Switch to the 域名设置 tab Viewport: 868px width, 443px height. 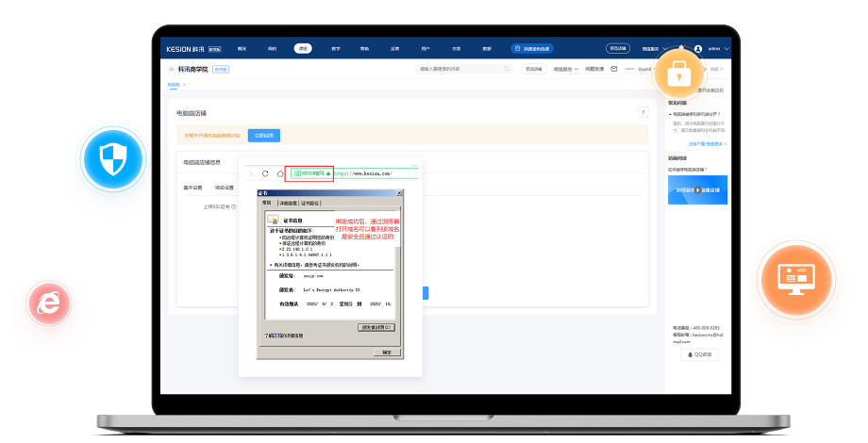(225, 188)
